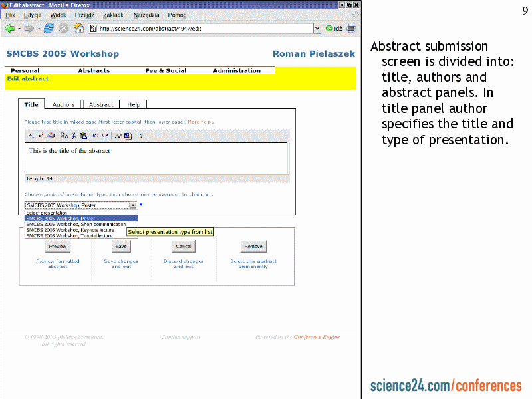The width and height of the screenshot is (532, 399).
Task: Click the scissors cut icon
Action: [x=73, y=136]
